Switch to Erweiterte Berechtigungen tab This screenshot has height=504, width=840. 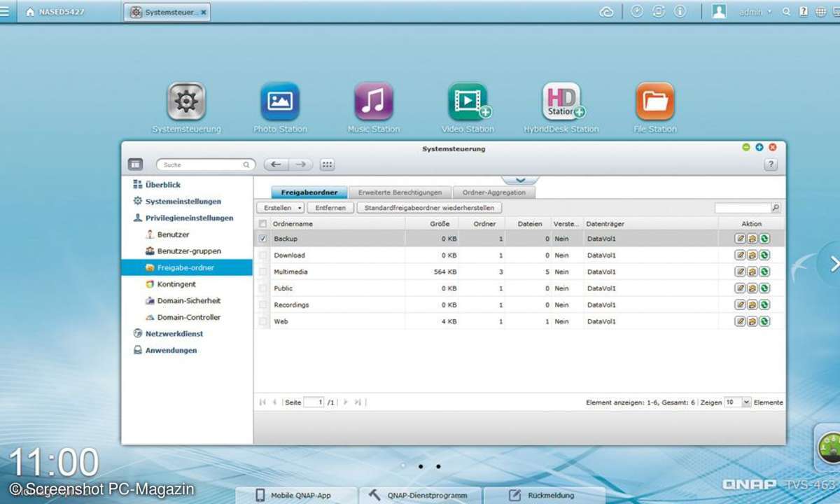400,192
